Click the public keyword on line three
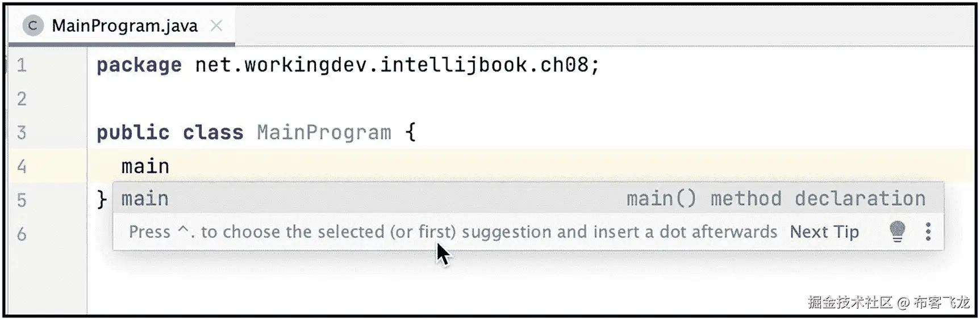Image resolution: width=980 pixels, height=320 pixels. (x=133, y=133)
